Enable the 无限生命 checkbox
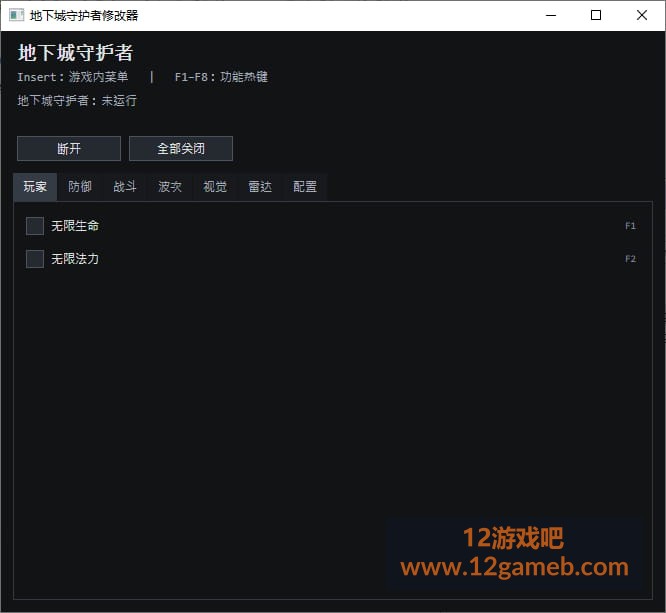The width and height of the screenshot is (666, 613). [x=35, y=226]
